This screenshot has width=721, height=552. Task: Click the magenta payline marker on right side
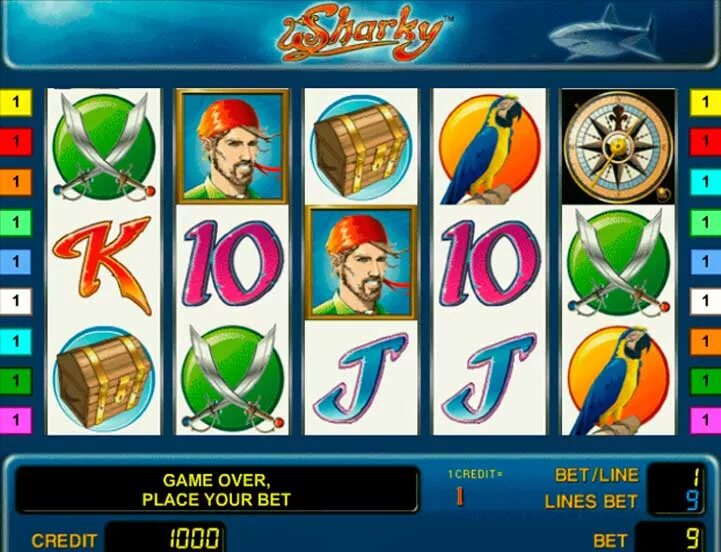click(x=705, y=420)
